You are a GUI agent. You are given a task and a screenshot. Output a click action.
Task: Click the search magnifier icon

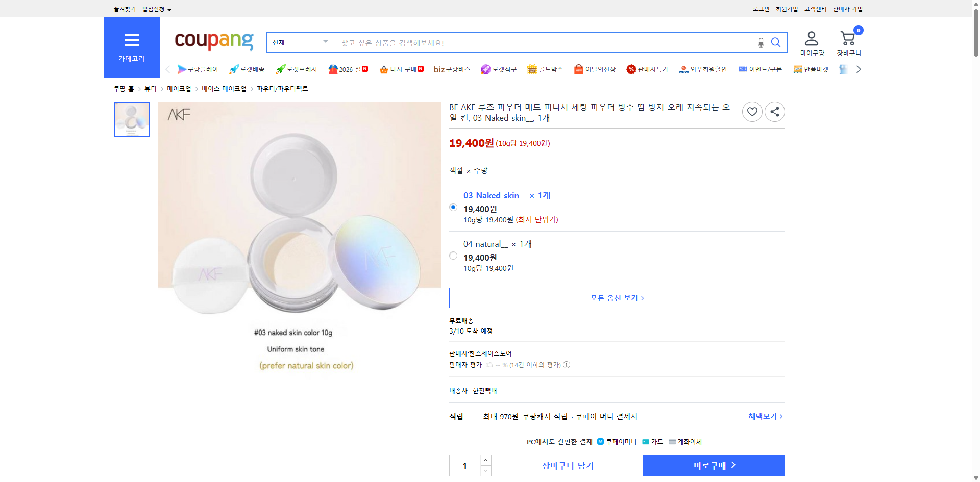click(776, 42)
